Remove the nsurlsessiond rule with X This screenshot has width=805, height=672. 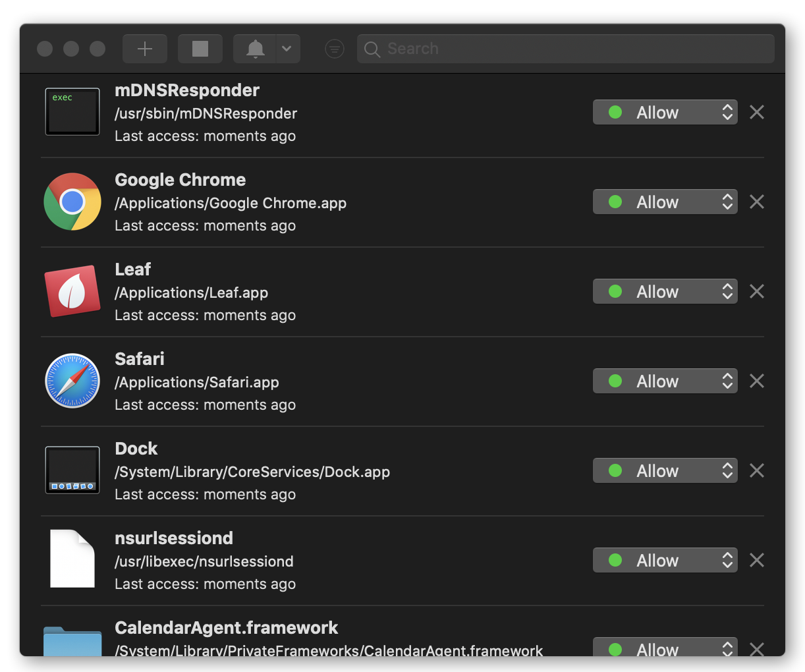757,560
